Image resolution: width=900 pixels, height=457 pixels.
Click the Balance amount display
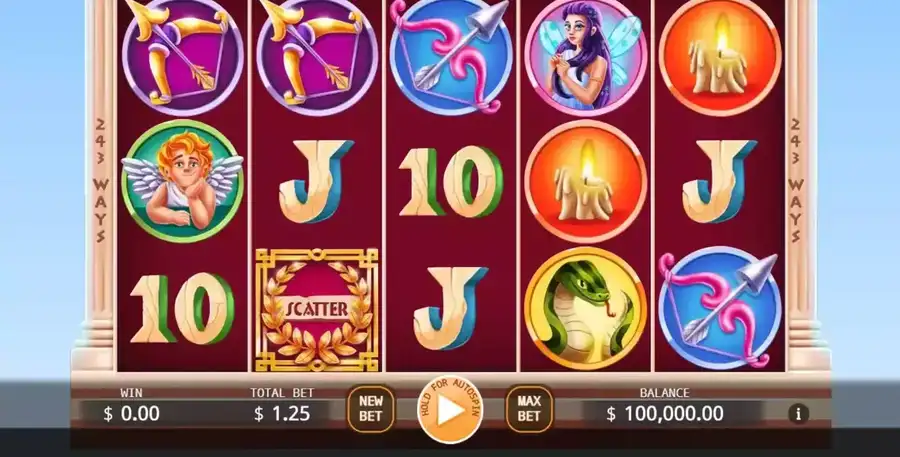(666, 413)
